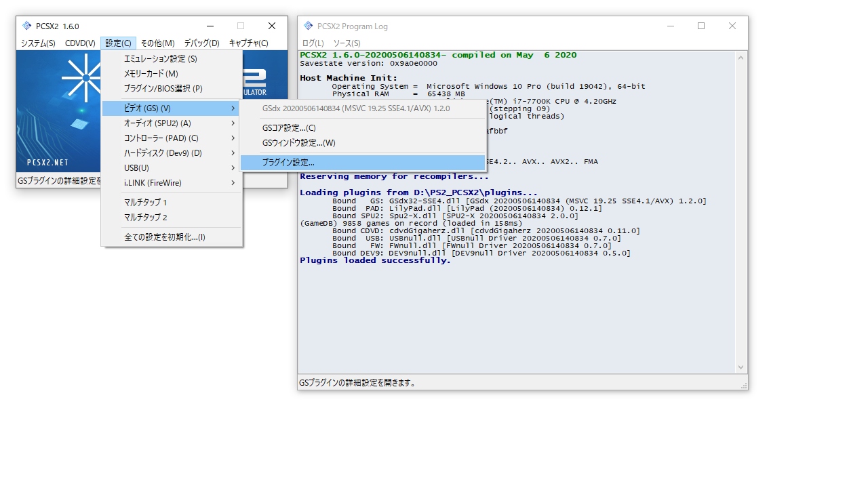Click the "Bound SPU2: Spu2-X.dll" log line
Image resolution: width=868 pixels, height=488 pixels.
coord(455,216)
